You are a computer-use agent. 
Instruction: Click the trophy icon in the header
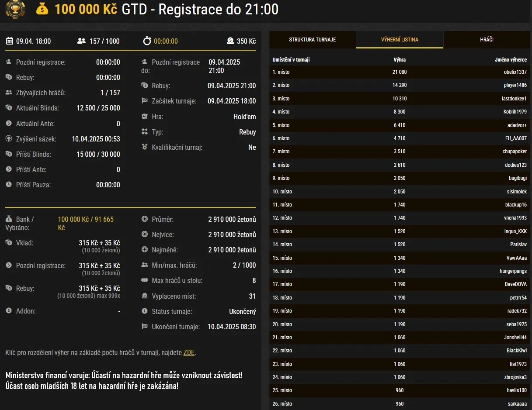(x=15, y=9)
